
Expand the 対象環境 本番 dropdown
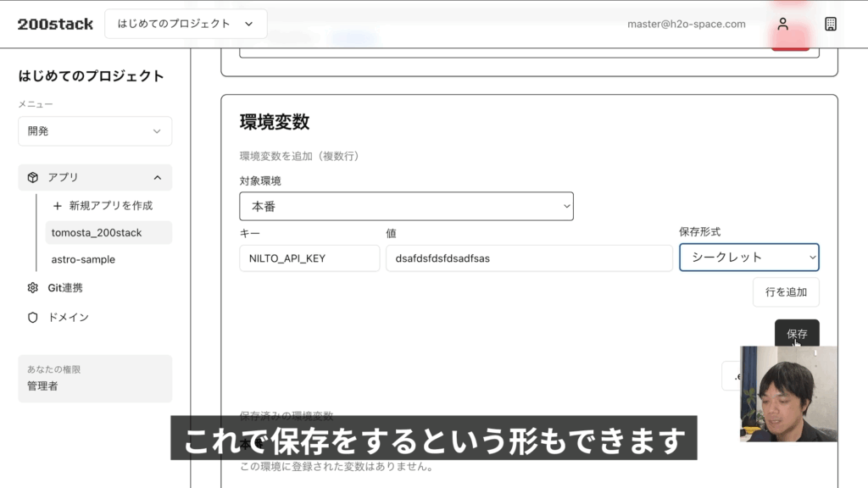pyautogui.click(x=406, y=206)
